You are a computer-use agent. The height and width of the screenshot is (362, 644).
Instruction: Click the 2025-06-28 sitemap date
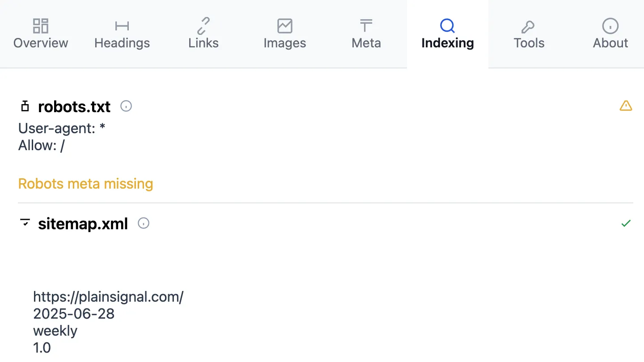(x=74, y=314)
